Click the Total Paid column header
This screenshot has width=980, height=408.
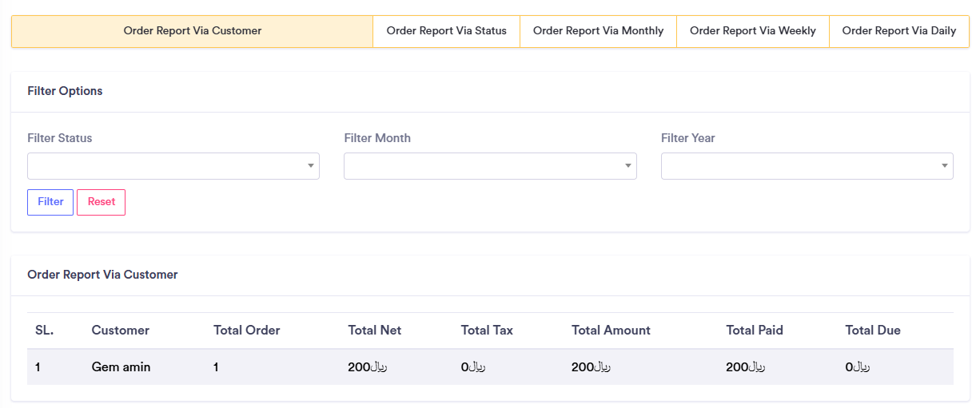click(754, 331)
